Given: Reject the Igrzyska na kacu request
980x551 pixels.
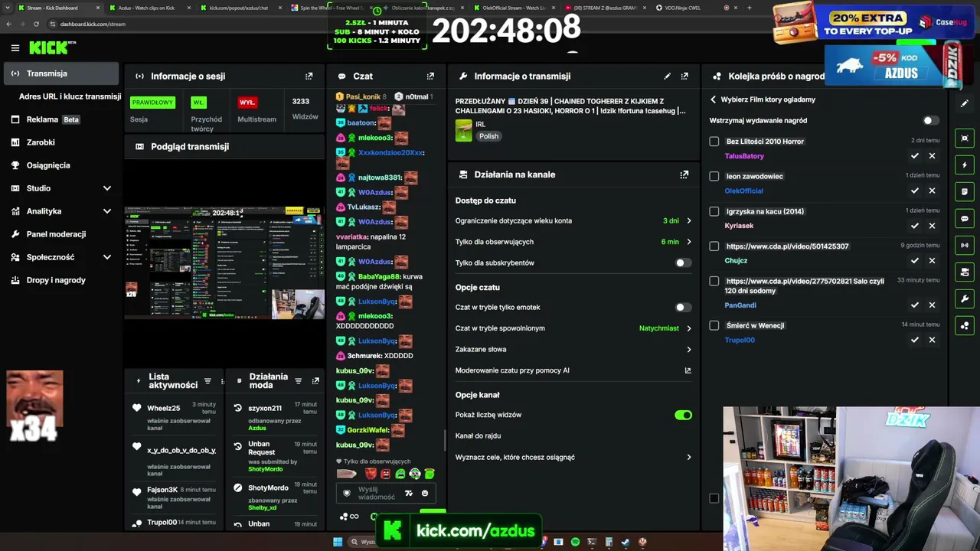Looking at the screenshot, I should pyautogui.click(x=932, y=226).
